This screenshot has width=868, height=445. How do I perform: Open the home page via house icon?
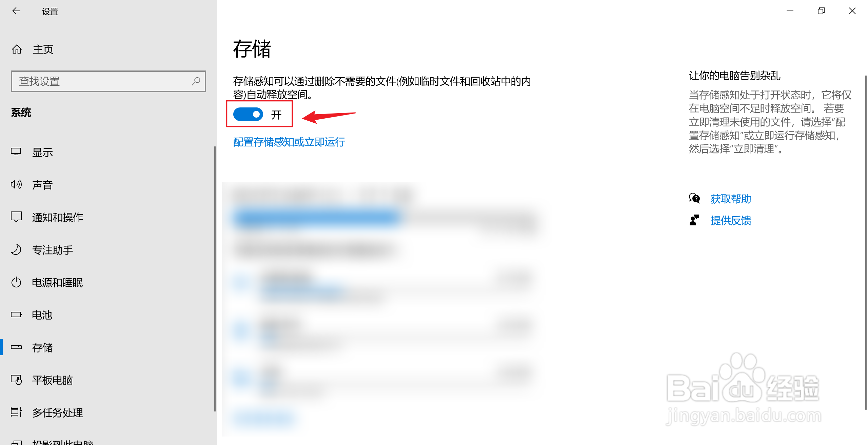[x=17, y=49]
